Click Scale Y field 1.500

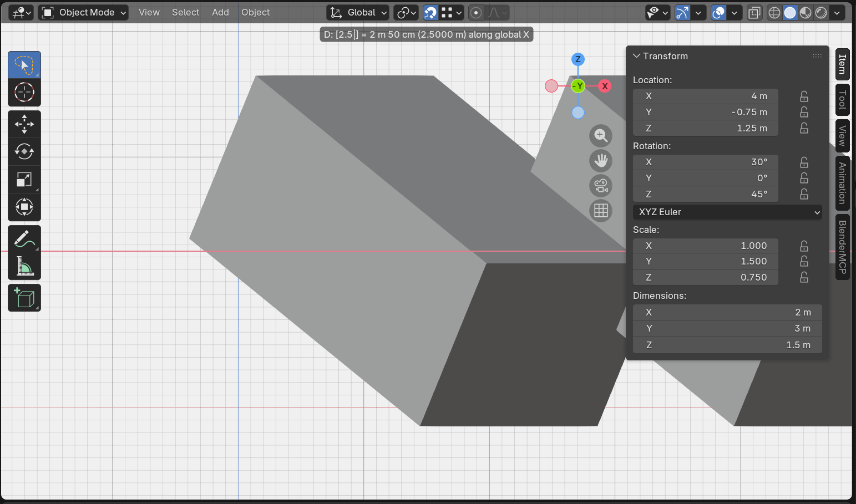pyautogui.click(x=706, y=261)
